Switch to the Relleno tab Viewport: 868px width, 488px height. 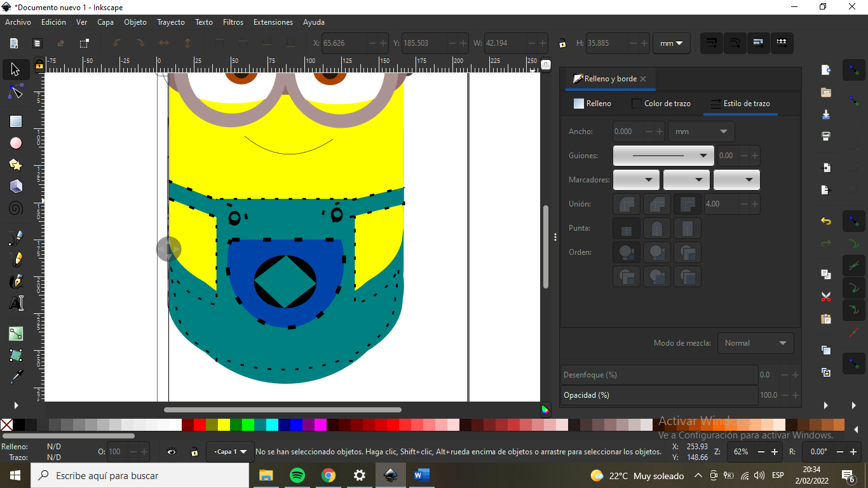click(x=592, y=104)
